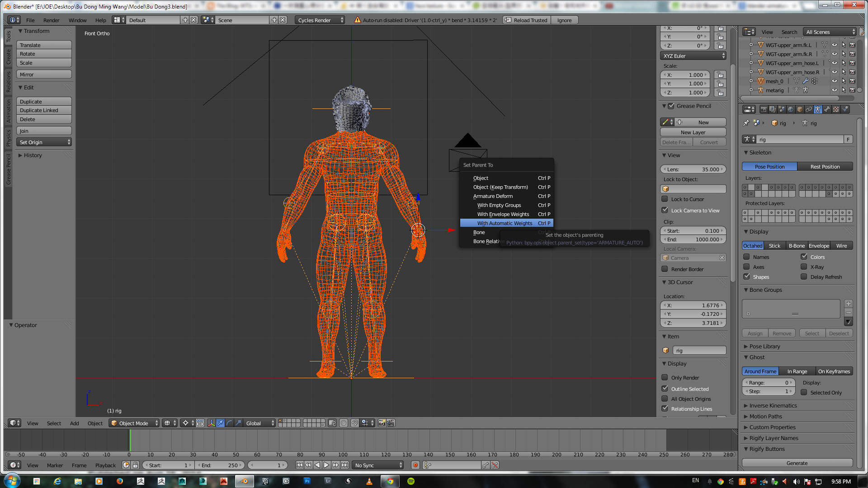The height and width of the screenshot is (488, 868).
Task: Open the File menu
Action: pos(30,20)
